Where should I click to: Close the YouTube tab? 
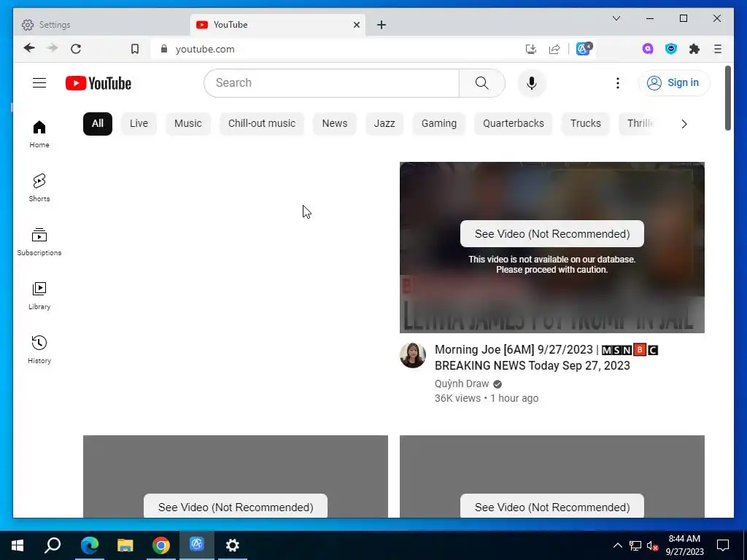point(356,25)
